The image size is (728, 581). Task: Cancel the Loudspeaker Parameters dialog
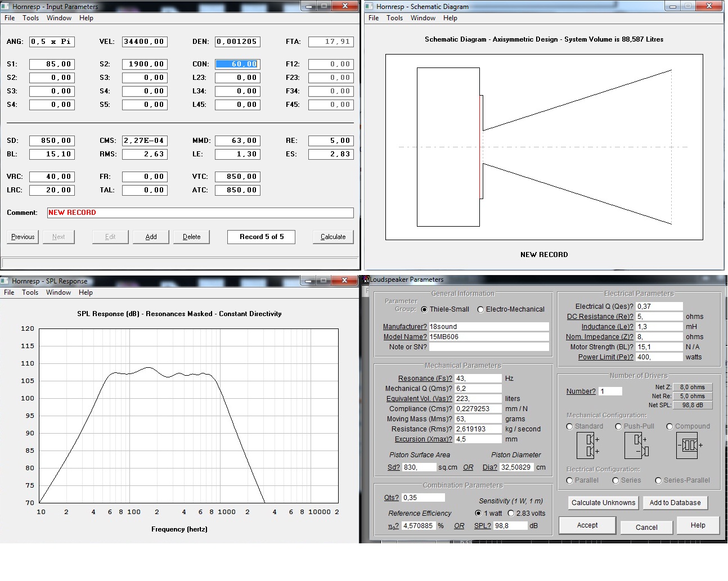(x=646, y=527)
